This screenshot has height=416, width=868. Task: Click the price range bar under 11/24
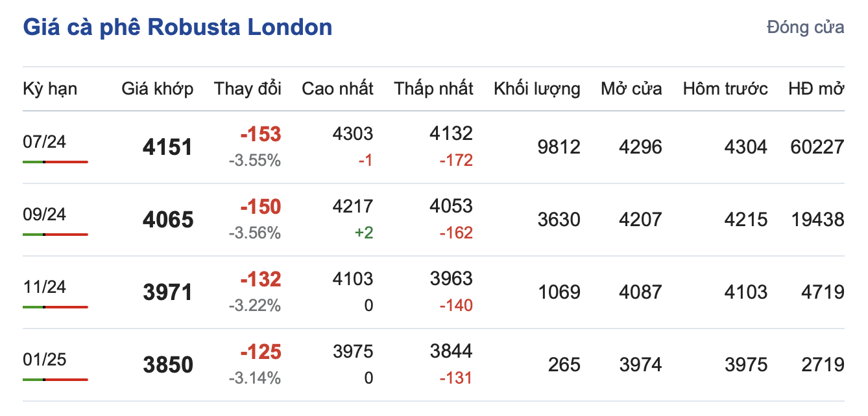[x=55, y=307]
